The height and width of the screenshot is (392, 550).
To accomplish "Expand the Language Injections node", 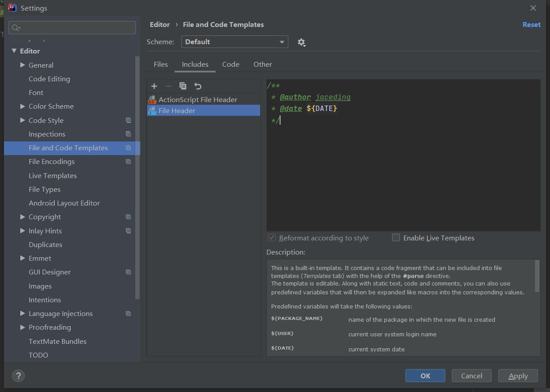I will [23, 314].
